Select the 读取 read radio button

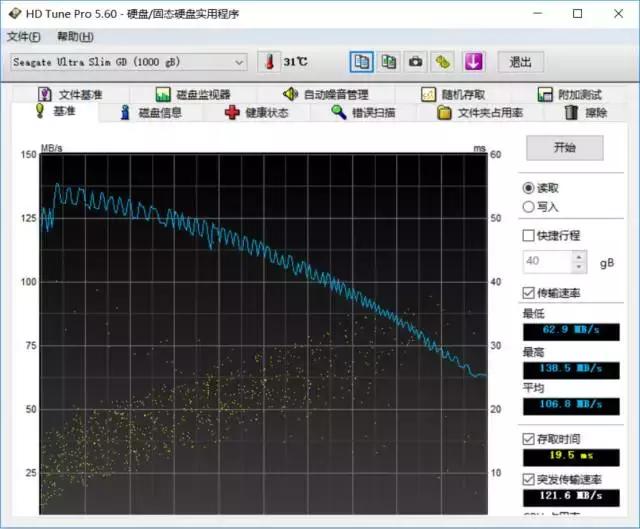(529, 188)
